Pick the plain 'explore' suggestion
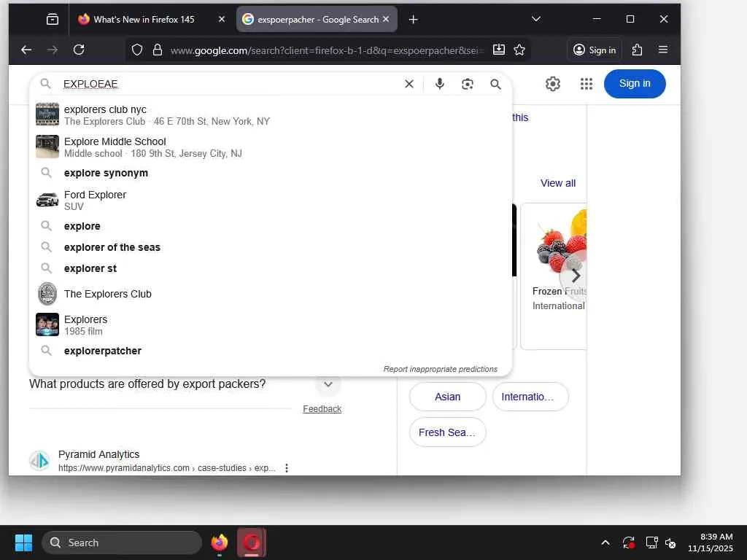Image resolution: width=747 pixels, height=560 pixels. point(271,226)
